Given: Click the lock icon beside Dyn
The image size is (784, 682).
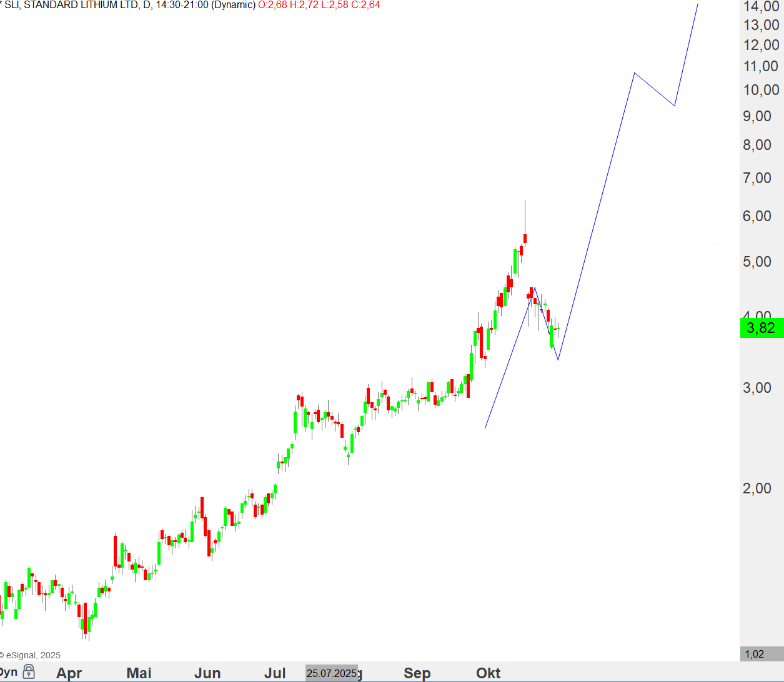Looking at the screenshot, I should [29, 672].
